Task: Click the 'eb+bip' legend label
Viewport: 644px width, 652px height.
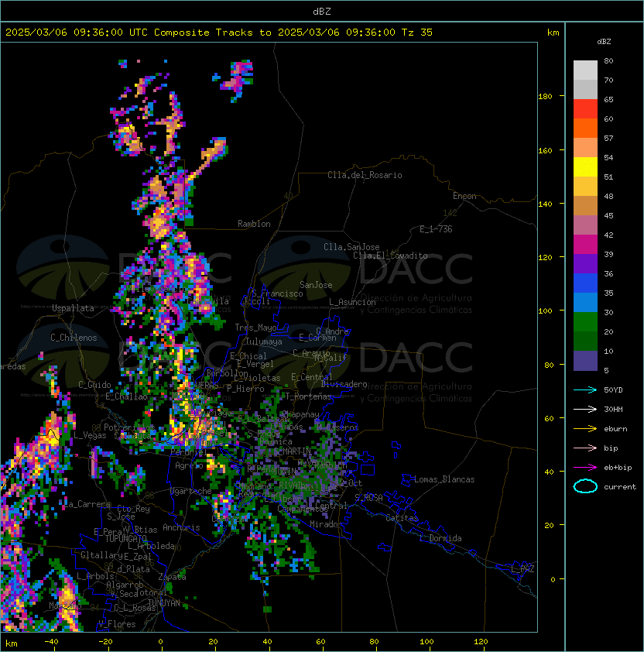Action: pyautogui.click(x=618, y=468)
